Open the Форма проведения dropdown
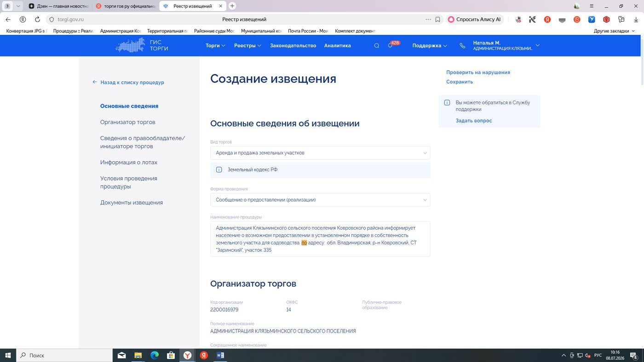 click(x=320, y=200)
